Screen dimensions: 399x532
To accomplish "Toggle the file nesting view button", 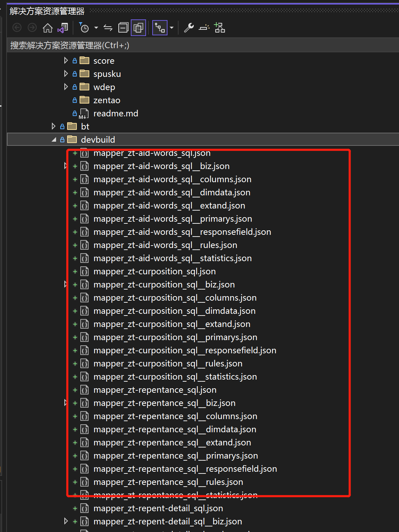I will point(160,28).
